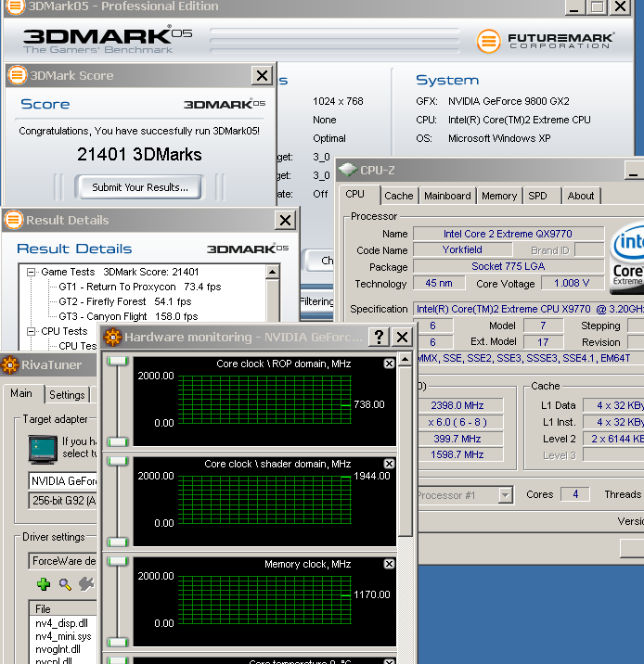Close the Hardware monitoring window

[402, 337]
